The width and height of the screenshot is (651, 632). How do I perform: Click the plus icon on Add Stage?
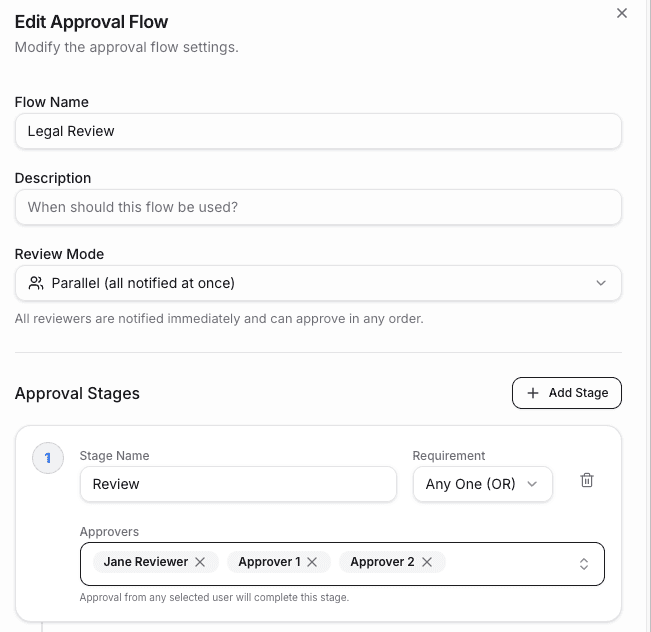point(533,393)
